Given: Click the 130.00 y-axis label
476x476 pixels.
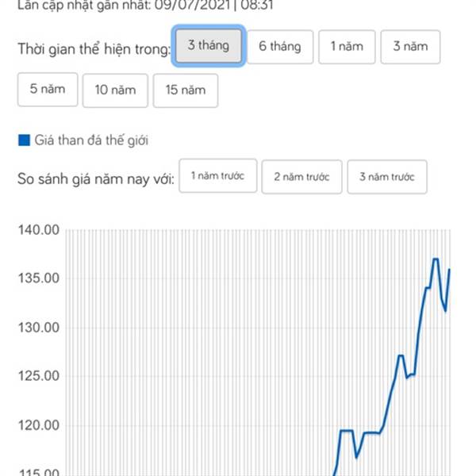Looking at the screenshot, I should click(x=39, y=328).
